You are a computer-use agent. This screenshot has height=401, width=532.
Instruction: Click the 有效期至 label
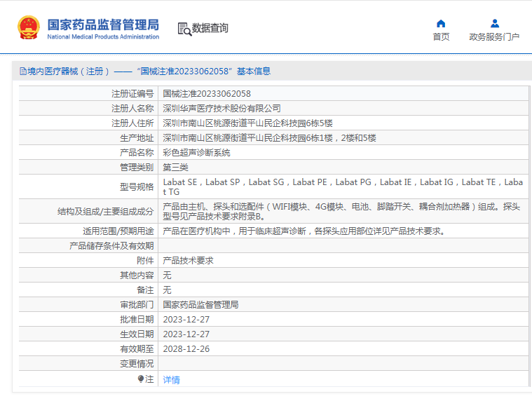[x=137, y=349]
